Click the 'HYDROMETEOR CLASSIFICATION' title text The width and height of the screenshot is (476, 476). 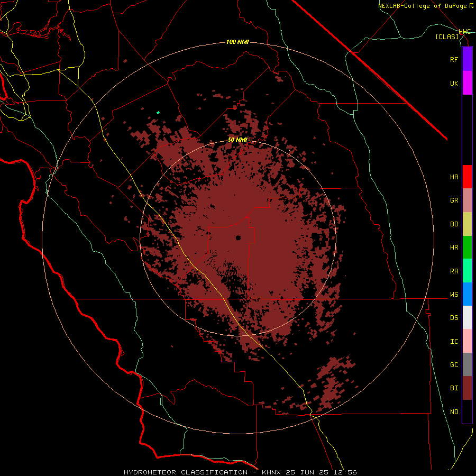point(186,472)
